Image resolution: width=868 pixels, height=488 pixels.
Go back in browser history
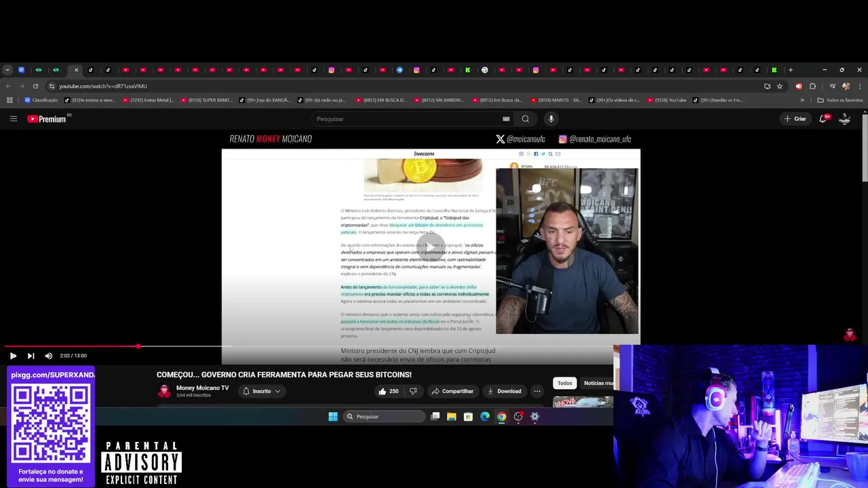8,86
